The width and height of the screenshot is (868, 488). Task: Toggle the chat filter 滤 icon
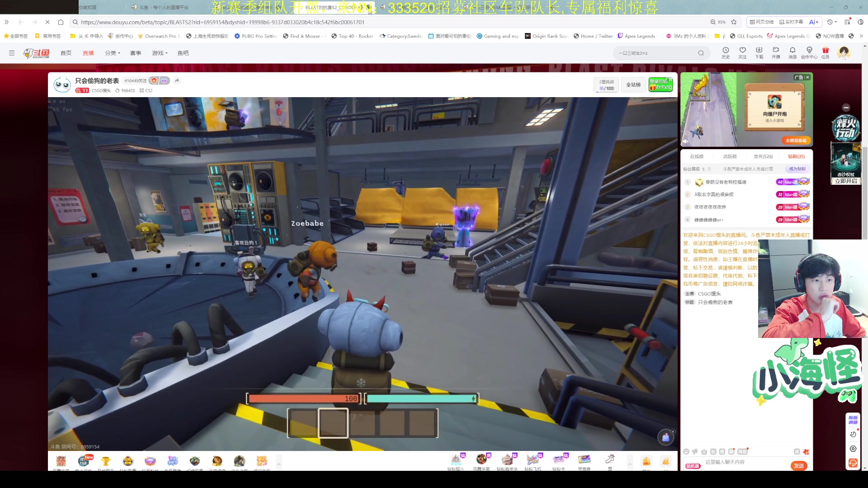pos(797,451)
